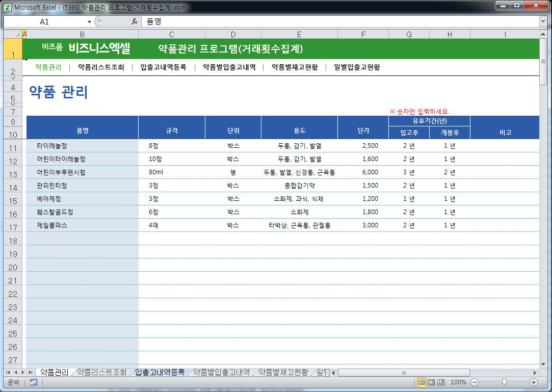552x392 pixels.
Task: Select the cell containing 타이레놀정
Action: pos(82,146)
